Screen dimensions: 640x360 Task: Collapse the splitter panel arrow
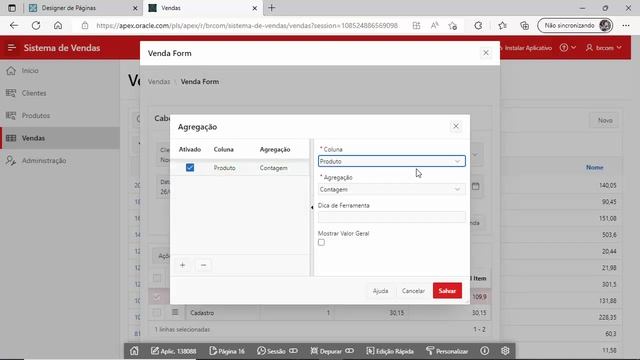(312, 207)
